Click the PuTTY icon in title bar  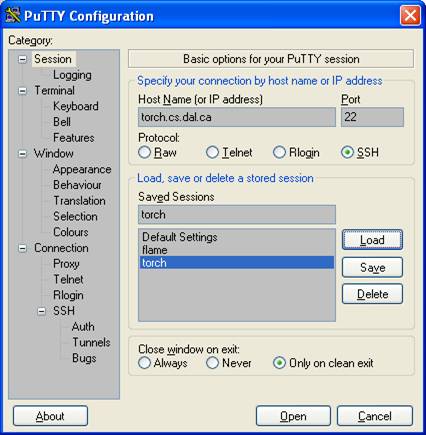13,15
